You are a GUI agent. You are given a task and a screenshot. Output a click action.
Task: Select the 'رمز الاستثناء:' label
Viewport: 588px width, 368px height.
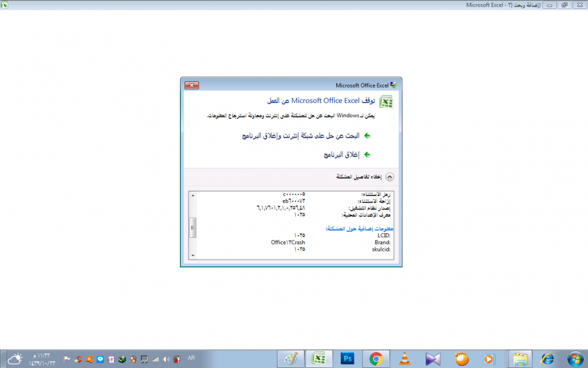pos(376,194)
